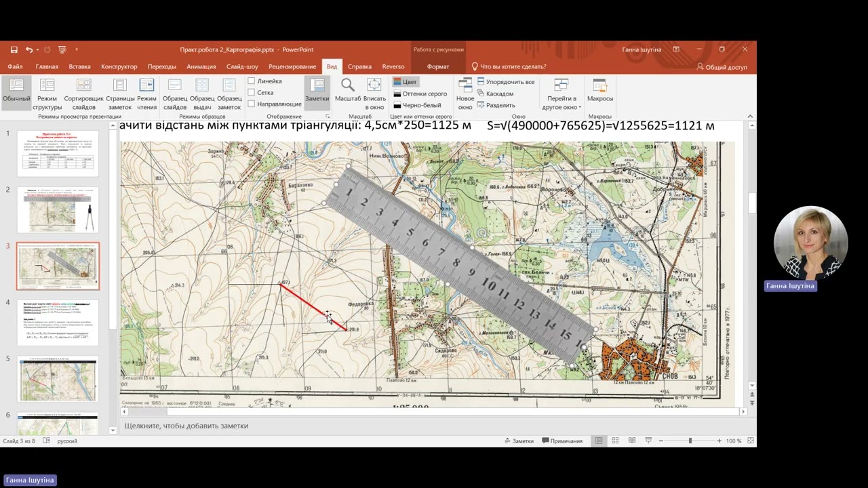Toggle Примечания comments in status bar
The width and height of the screenshot is (868, 488).
[561, 441]
